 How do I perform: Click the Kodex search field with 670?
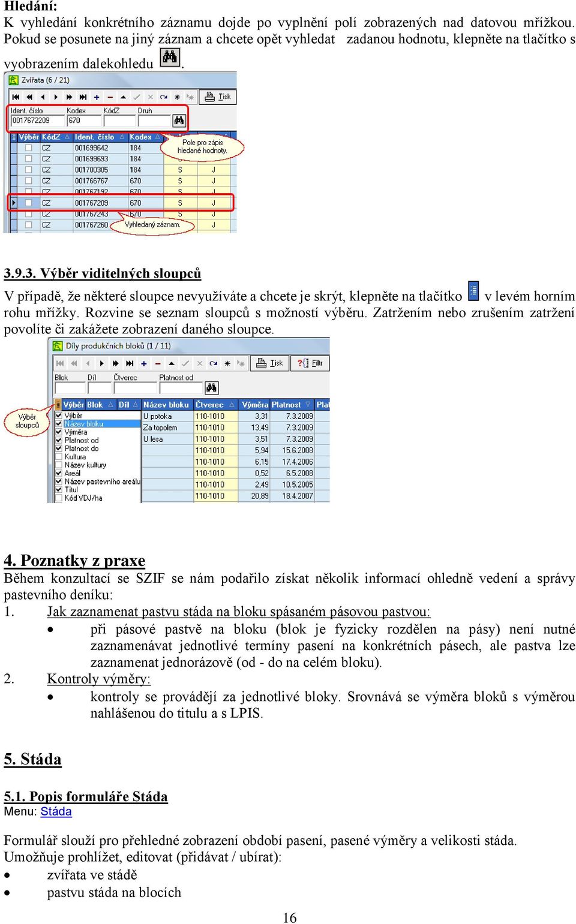pos(84,121)
